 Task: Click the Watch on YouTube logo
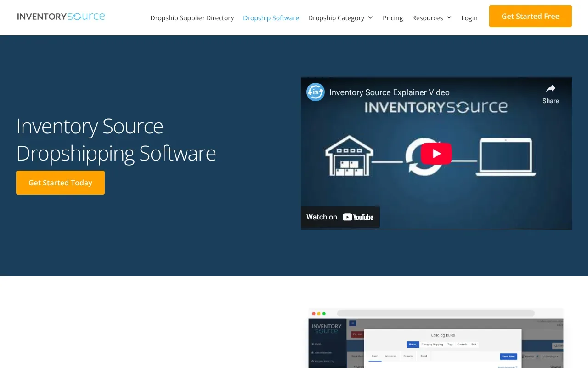[x=358, y=217]
